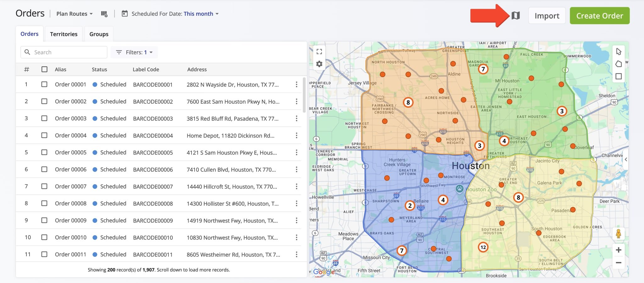Open map settings gear
644x283 pixels.
319,64
